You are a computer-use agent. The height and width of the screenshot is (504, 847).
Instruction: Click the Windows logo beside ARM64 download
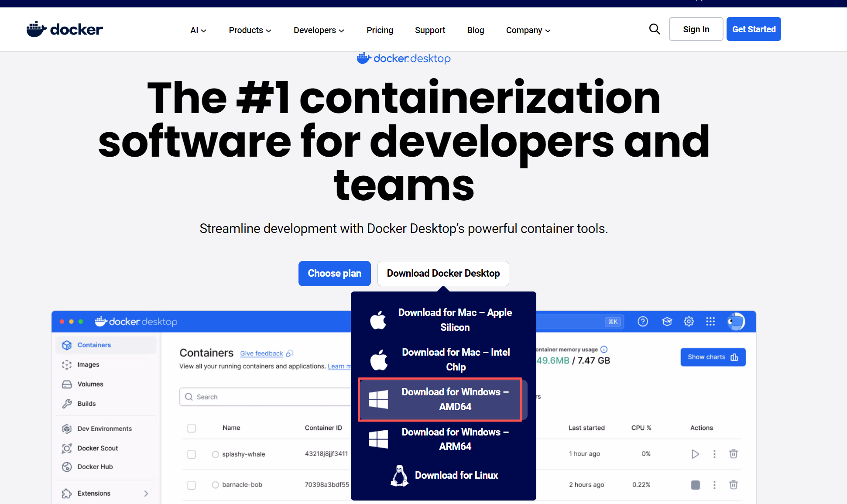tap(378, 439)
